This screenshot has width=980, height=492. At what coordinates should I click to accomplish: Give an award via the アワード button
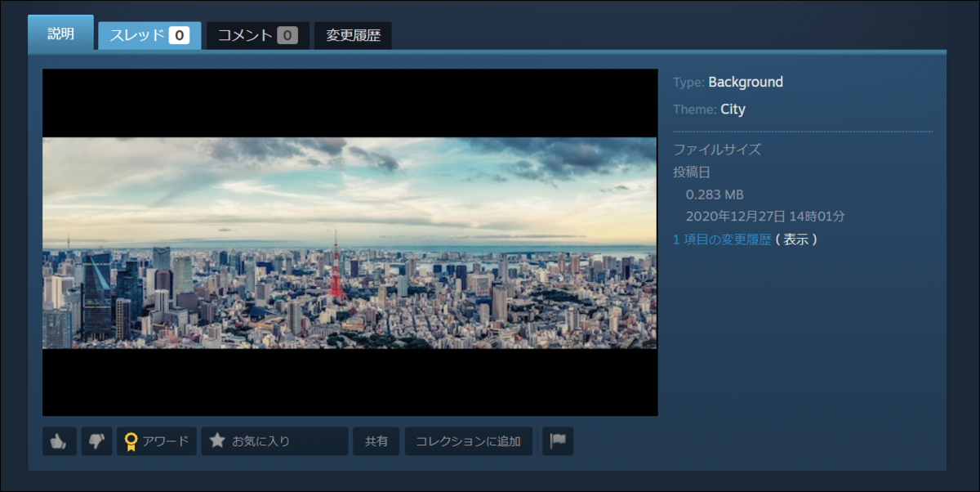coord(157,441)
